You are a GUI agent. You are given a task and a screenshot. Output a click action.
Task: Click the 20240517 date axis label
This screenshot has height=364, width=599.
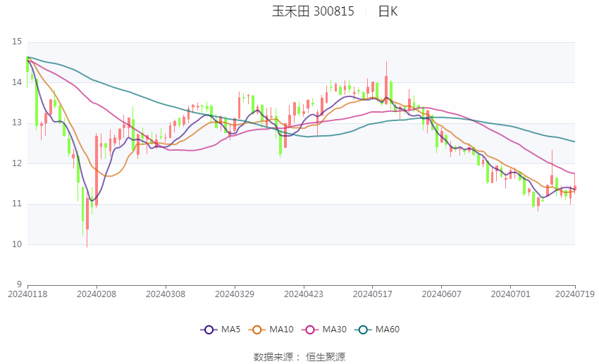pos(373,294)
